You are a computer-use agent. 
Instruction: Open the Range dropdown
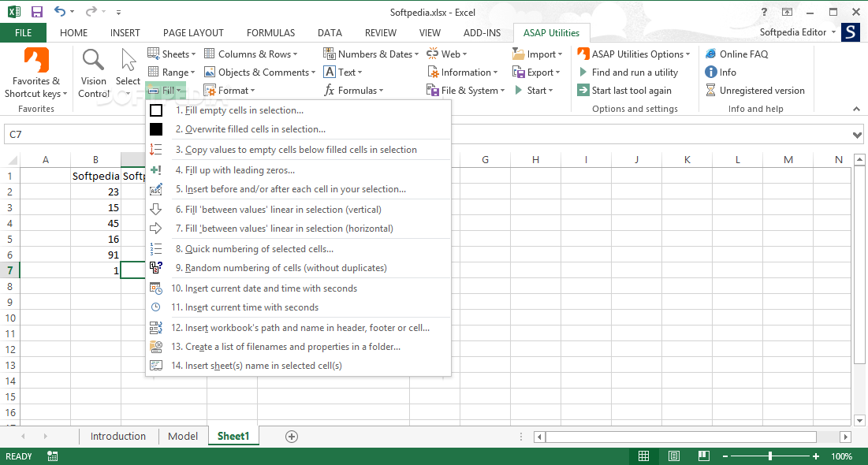click(x=172, y=72)
